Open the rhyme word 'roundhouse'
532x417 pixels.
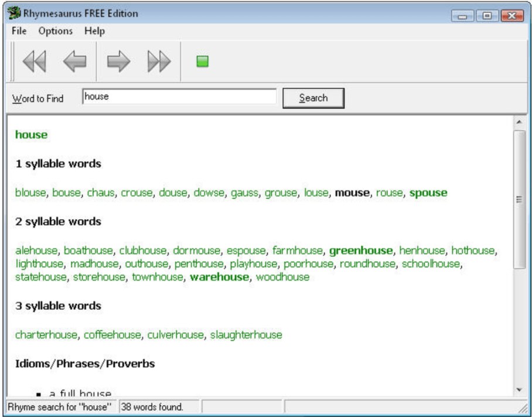[367, 264]
